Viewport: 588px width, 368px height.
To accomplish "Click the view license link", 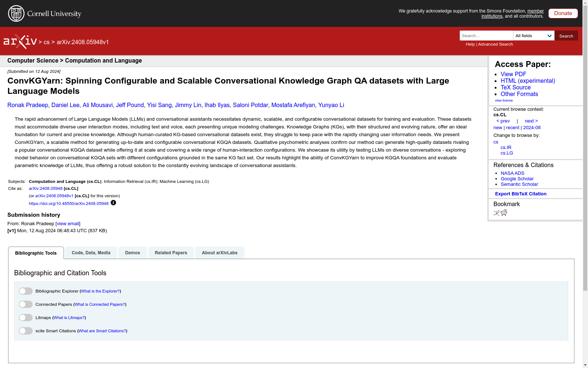I will [x=504, y=100].
